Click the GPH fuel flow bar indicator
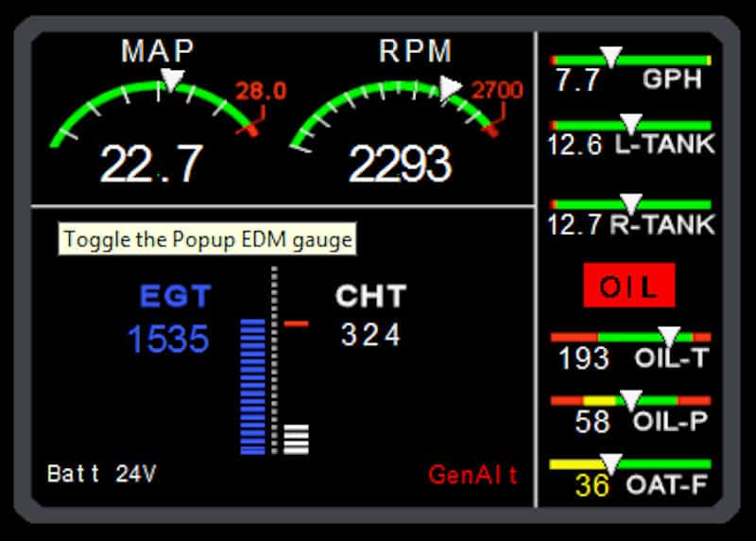Image resolution: width=756 pixels, height=541 pixels. 630,61
